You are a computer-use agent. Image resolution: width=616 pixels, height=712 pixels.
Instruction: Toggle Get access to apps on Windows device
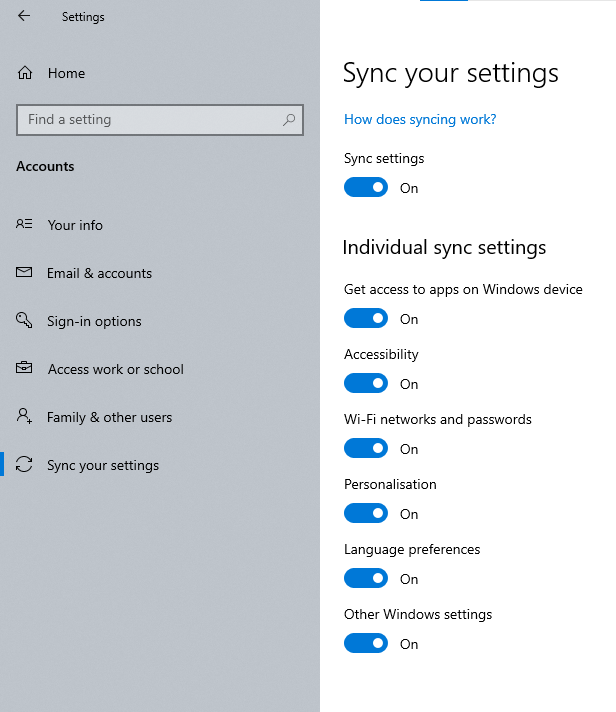point(366,318)
